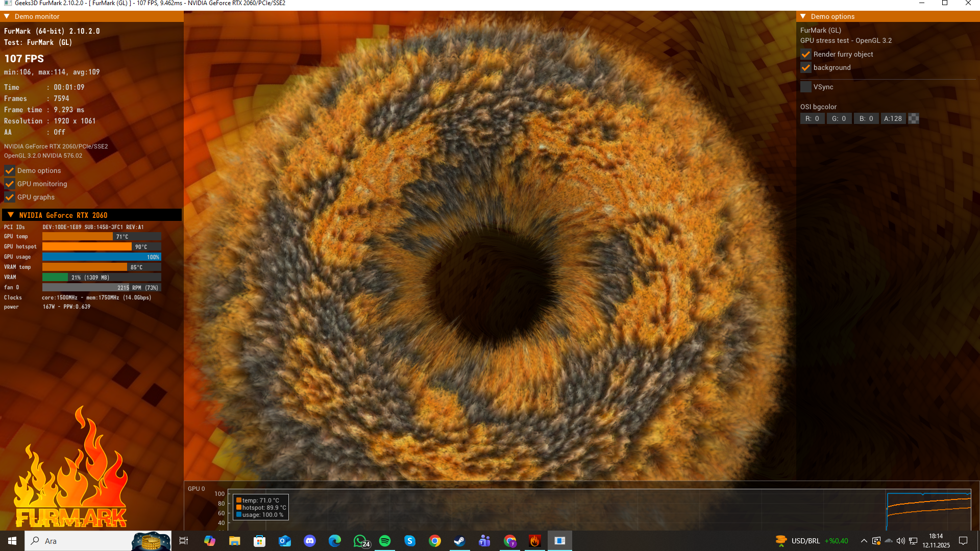Collapse the Demo options panel header
This screenshot has width=980, height=551.
click(x=803, y=16)
